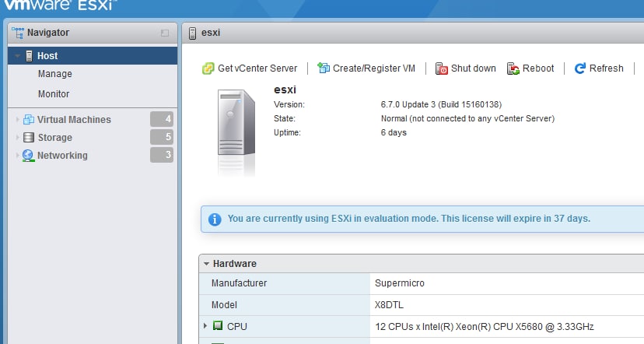Click the VMware ESXi logo
This screenshot has width=644, height=344.
(x=60, y=5)
